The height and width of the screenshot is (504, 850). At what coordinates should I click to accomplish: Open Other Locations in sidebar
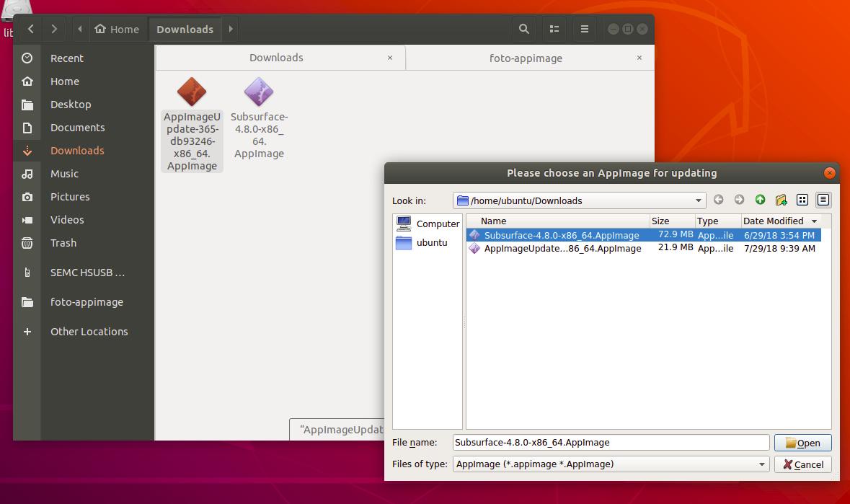(x=84, y=332)
